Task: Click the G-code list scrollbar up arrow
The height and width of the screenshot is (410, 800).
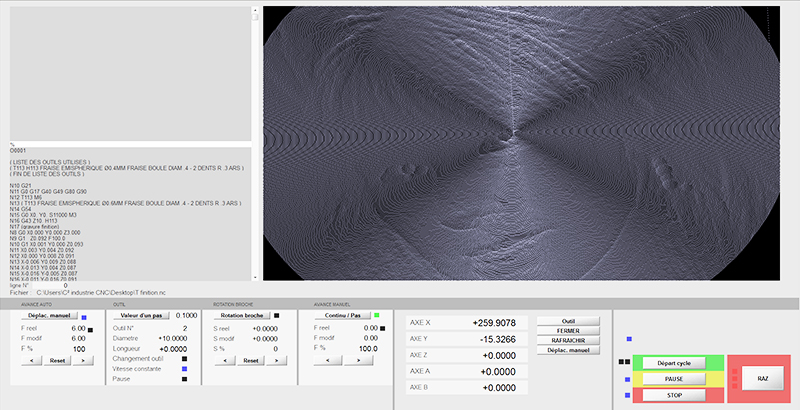Action: tap(255, 10)
